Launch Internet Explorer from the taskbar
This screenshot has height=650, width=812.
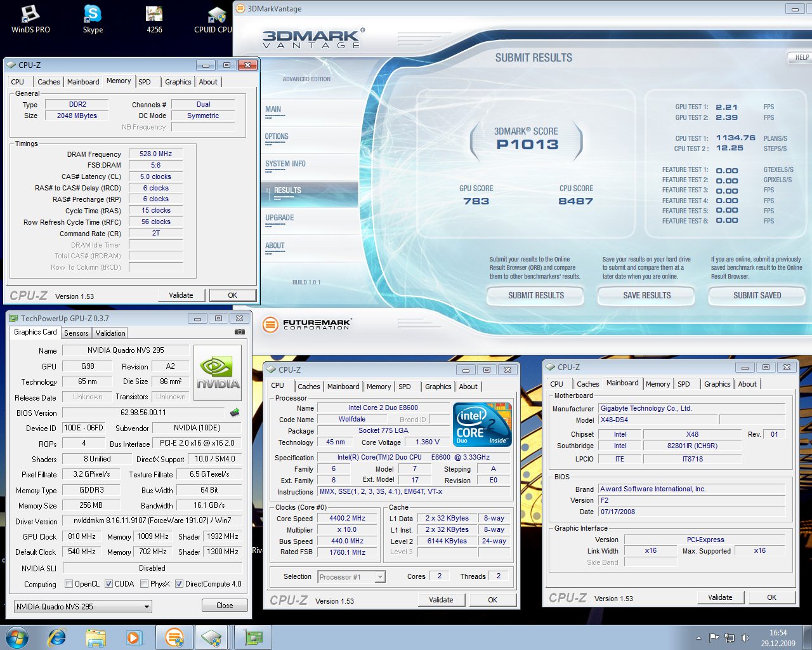tap(57, 637)
